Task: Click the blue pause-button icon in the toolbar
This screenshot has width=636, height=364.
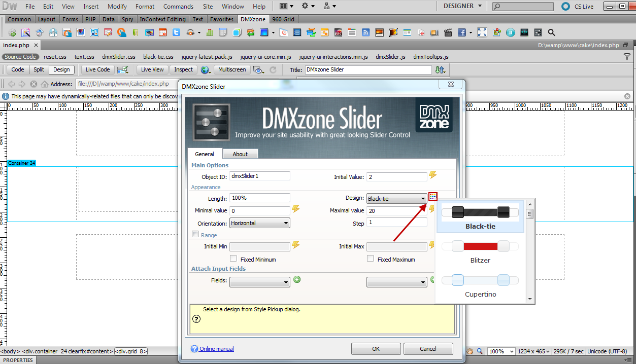Action: coord(511,32)
